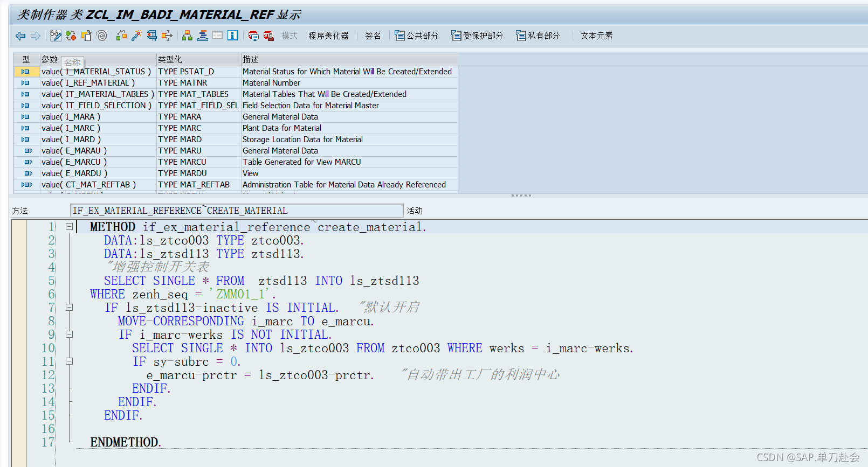Click importing icon of I_REF_MATERIAL row
Screen dimensions: 868x467
coord(25,83)
